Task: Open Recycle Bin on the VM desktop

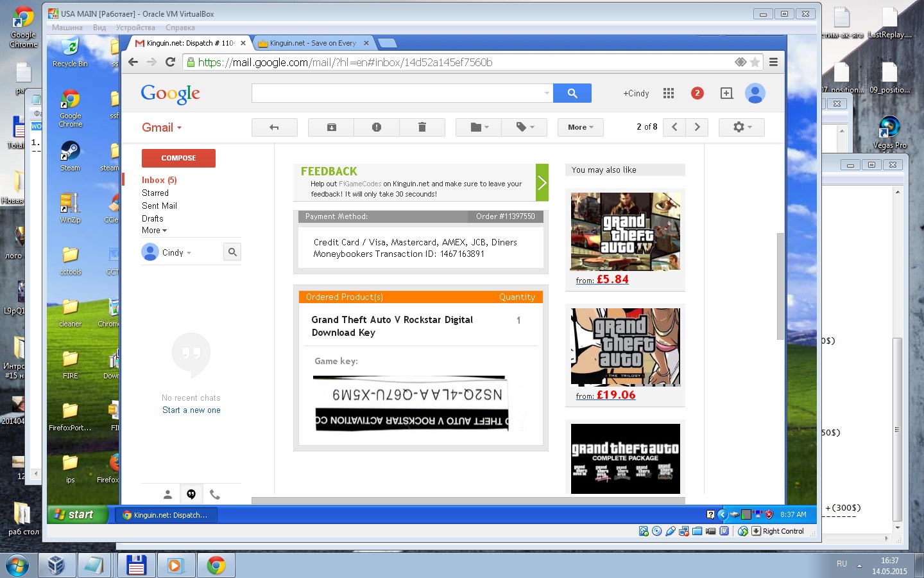Action: [x=70, y=53]
